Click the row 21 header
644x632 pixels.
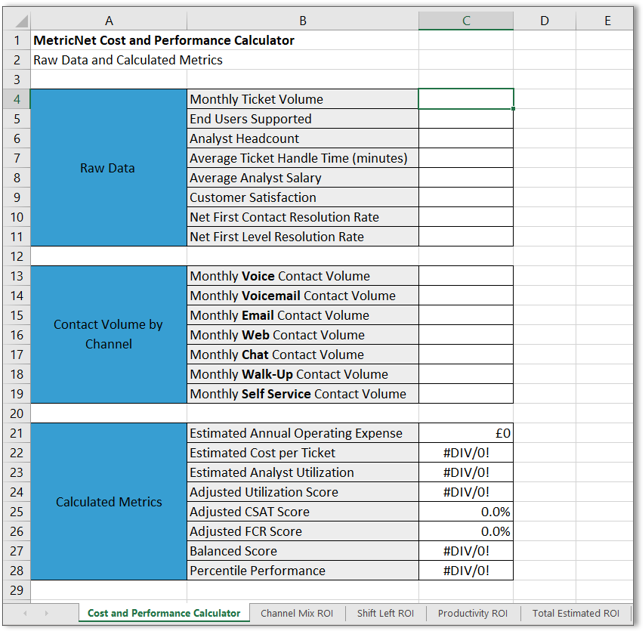17,433
